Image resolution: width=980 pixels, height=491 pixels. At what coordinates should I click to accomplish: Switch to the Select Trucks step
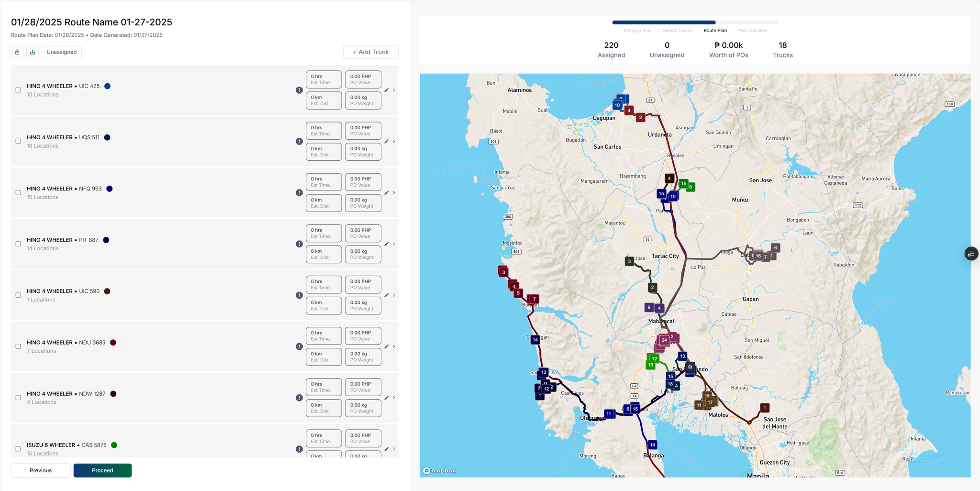[677, 31]
